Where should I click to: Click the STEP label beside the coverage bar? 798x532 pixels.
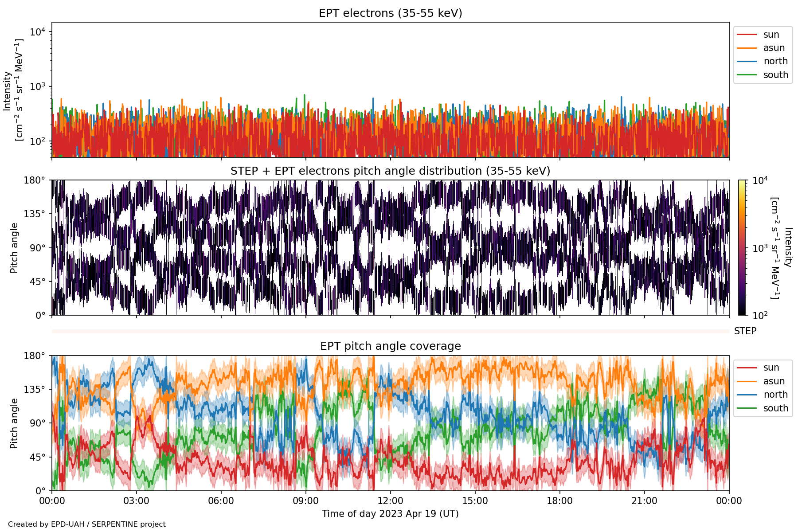[x=745, y=331]
